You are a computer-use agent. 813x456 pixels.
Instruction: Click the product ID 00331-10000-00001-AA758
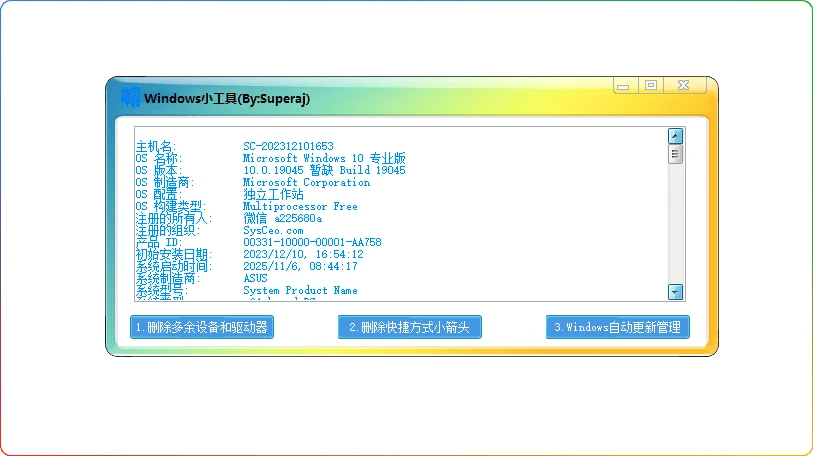click(312, 243)
